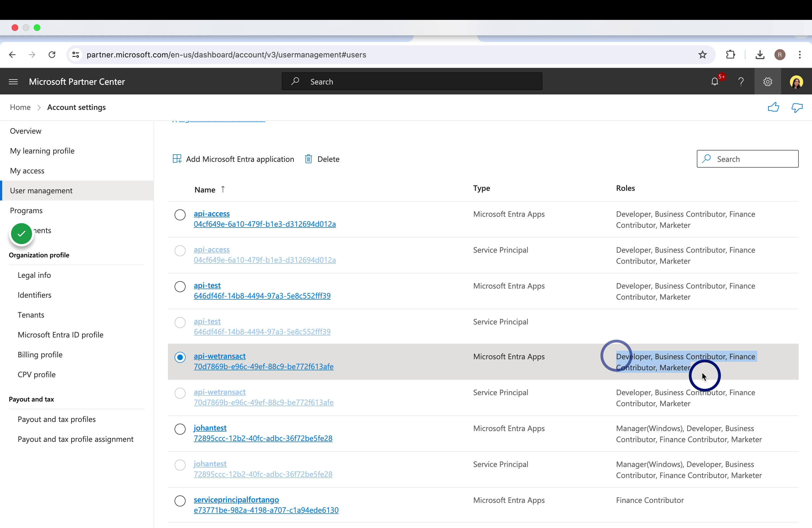
Task: Open Billing profile page
Action: tap(40, 354)
